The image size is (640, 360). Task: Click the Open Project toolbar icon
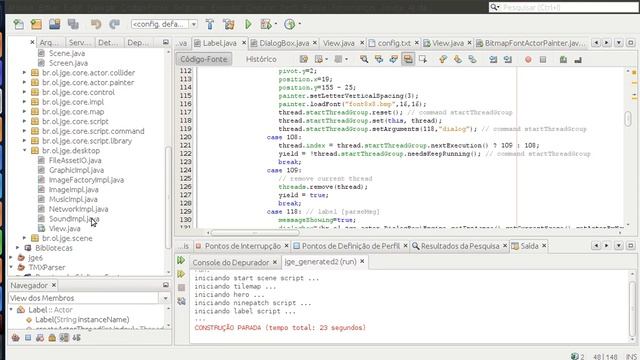point(55,24)
